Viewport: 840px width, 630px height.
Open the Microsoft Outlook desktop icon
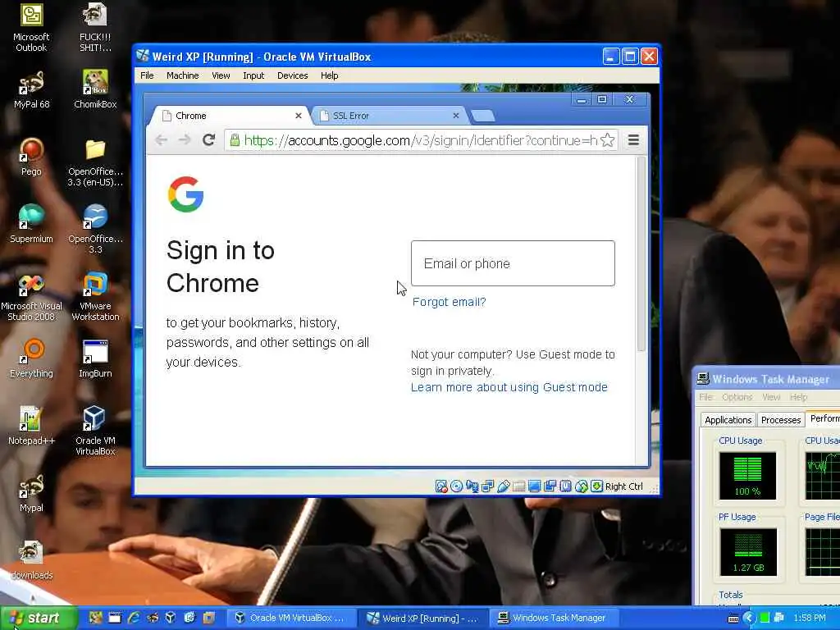coord(31,27)
